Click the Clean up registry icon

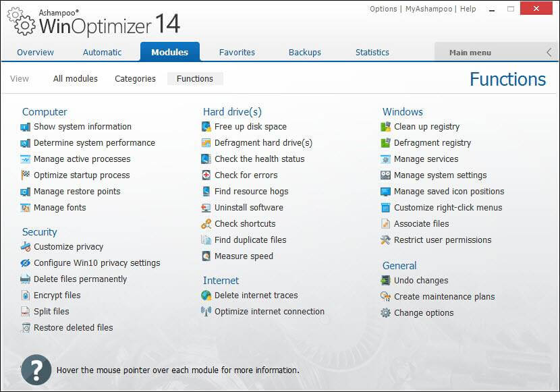386,127
